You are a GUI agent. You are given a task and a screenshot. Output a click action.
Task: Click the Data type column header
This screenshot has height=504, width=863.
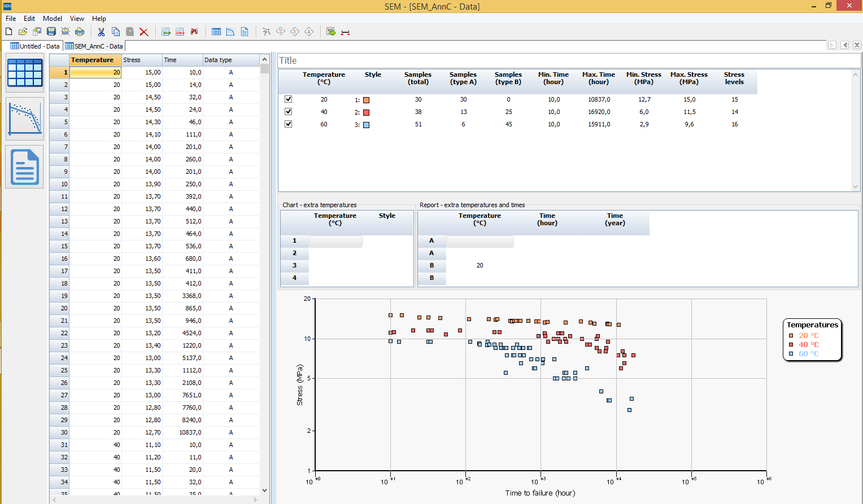point(231,60)
